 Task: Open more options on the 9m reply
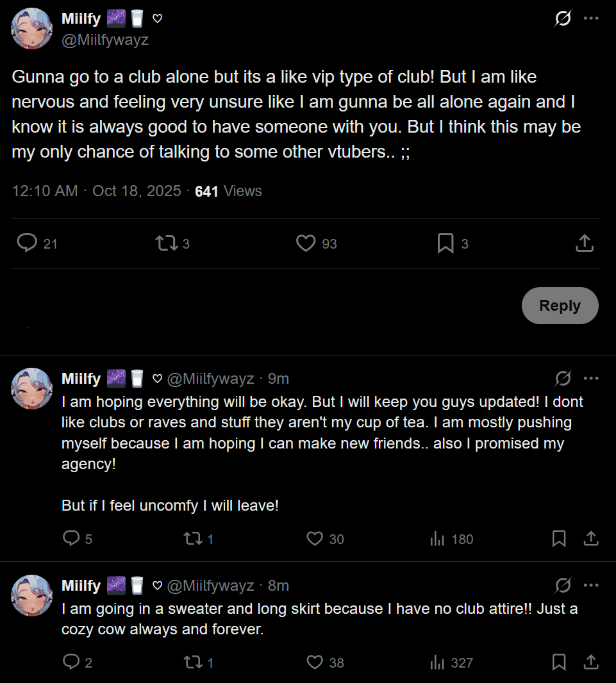[x=590, y=379]
